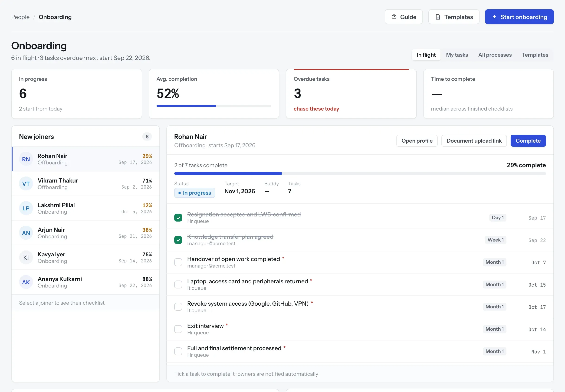This screenshot has width=565, height=392.
Task: Go to People breadcrumb link
Action: (20, 17)
